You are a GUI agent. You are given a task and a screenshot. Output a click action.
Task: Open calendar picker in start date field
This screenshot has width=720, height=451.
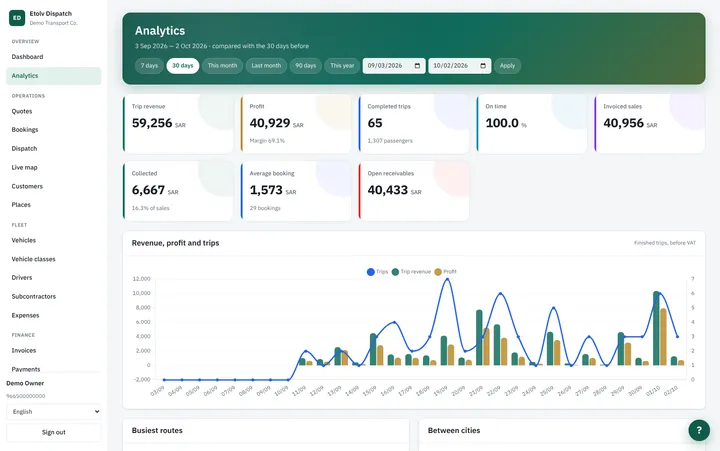(417, 66)
